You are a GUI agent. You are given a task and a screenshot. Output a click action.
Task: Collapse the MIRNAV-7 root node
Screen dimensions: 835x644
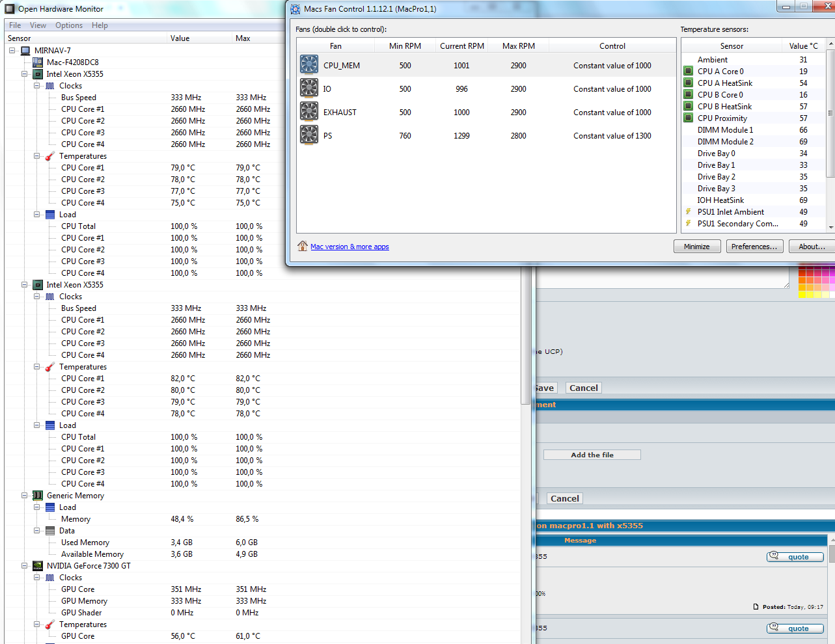click(x=12, y=51)
